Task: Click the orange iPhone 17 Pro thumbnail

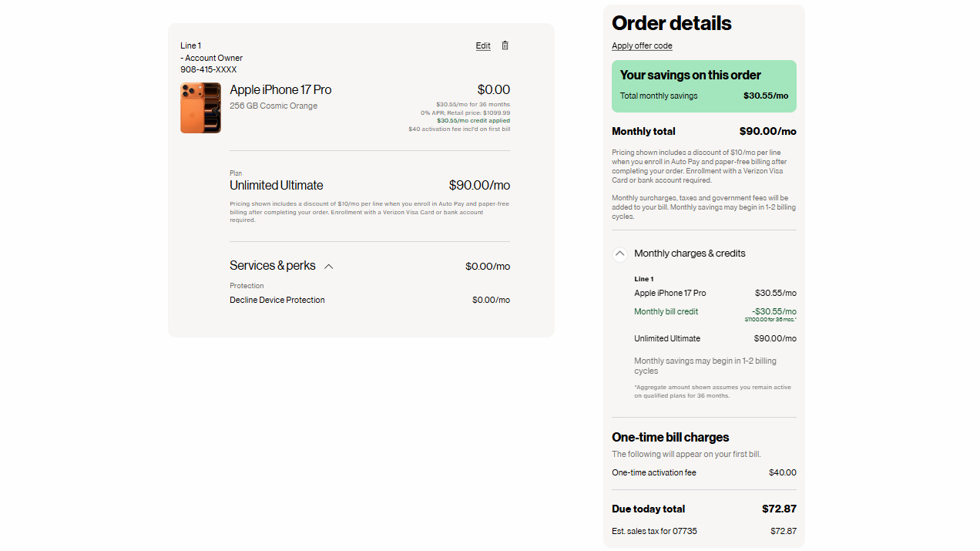Action: click(x=200, y=108)
